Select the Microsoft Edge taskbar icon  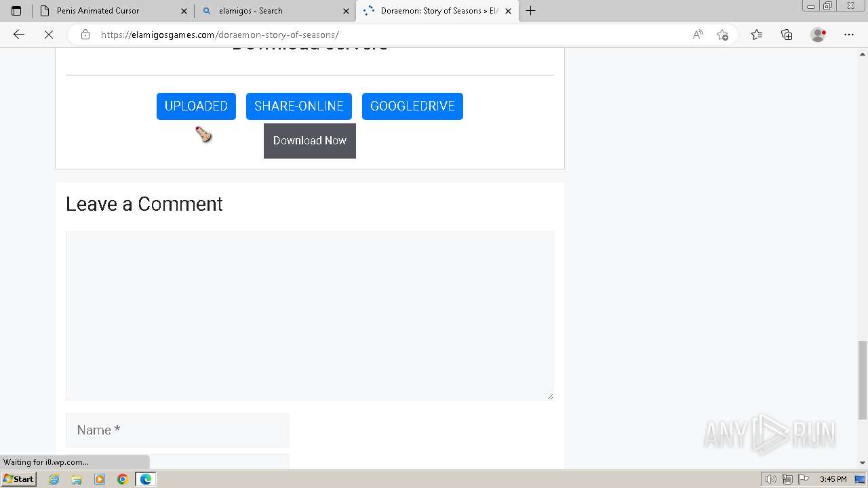146,479
